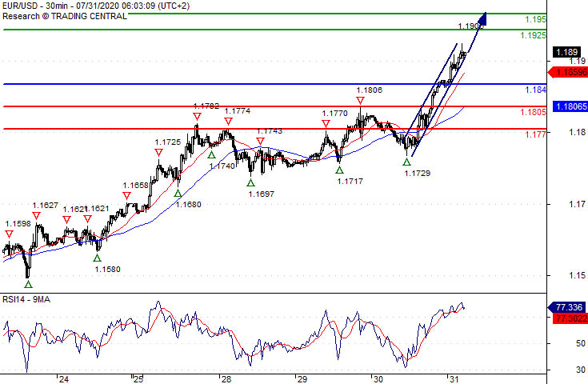Click the green triangle above 1.1680
Viewport: 588px width, 384px height.
[178, 194]
